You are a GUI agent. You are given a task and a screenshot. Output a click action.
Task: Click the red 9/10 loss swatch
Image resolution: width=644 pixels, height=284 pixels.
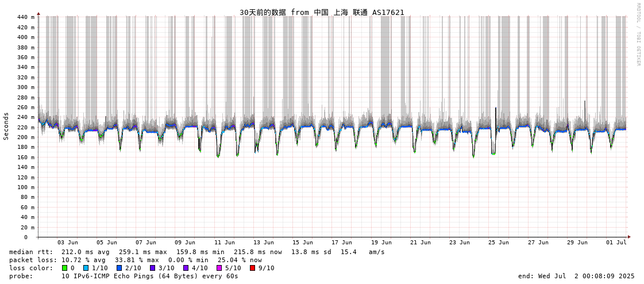coord(253,268)
